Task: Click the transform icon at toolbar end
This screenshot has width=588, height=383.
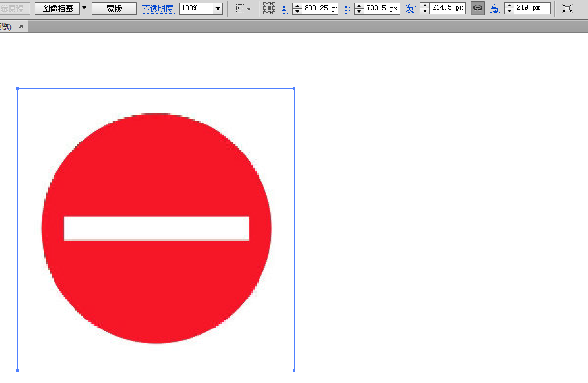Action: [567, 8]
